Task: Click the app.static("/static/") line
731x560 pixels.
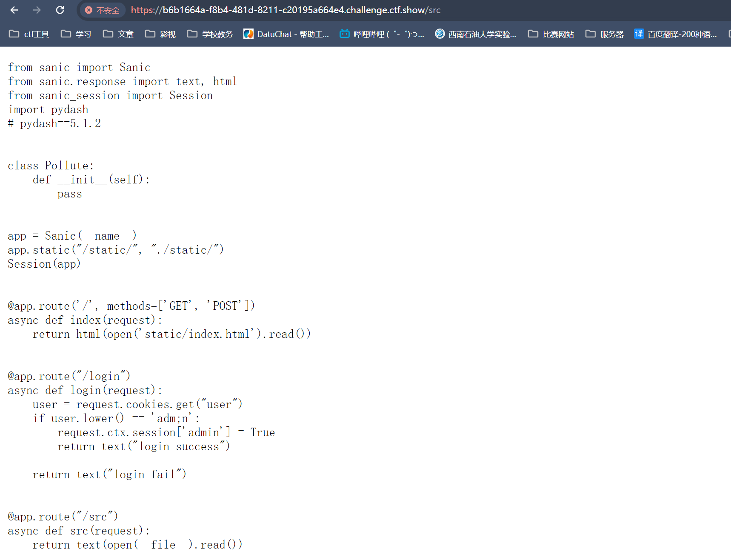Action: pyautogui.click(x=116, y=250)
